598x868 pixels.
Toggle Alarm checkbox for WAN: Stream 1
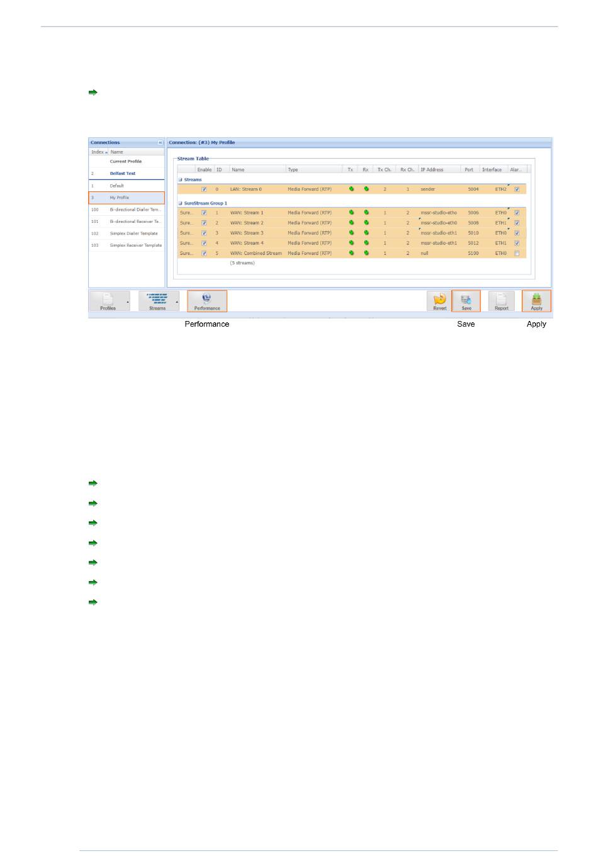pyautogui.click(x=517, y=213)
